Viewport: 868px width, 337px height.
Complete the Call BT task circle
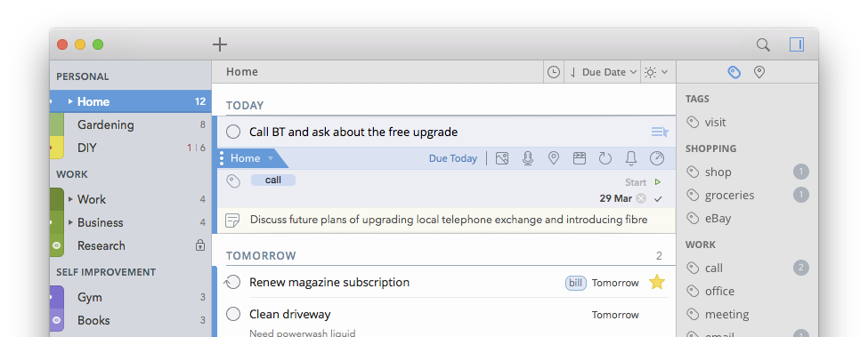233,132
